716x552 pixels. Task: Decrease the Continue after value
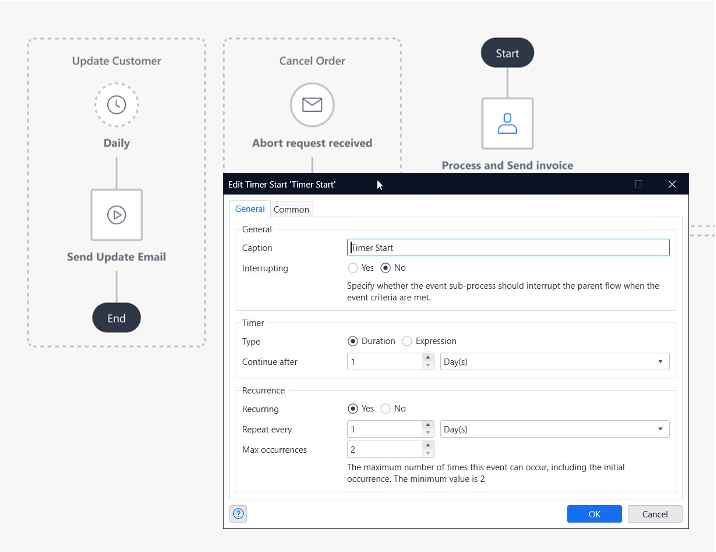pyautogui.click(x=428, y=365)
